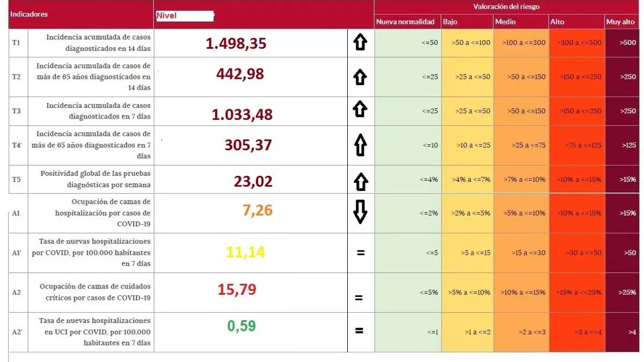Image resolution: width=644 pixels, height=362 pixels.
Task: Select the equals sign beside 15,79
Action: click(359, 297)
